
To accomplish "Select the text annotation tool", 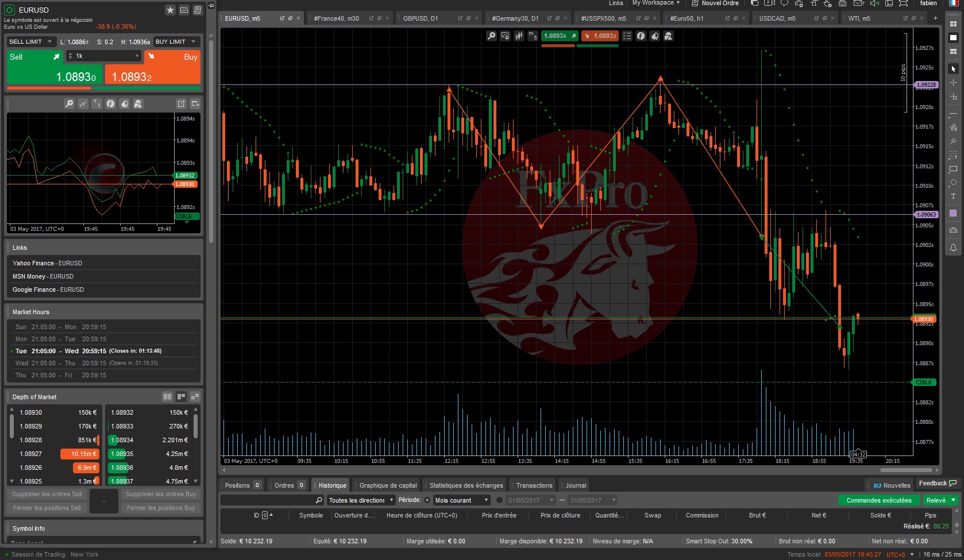I will pos(953,196).
